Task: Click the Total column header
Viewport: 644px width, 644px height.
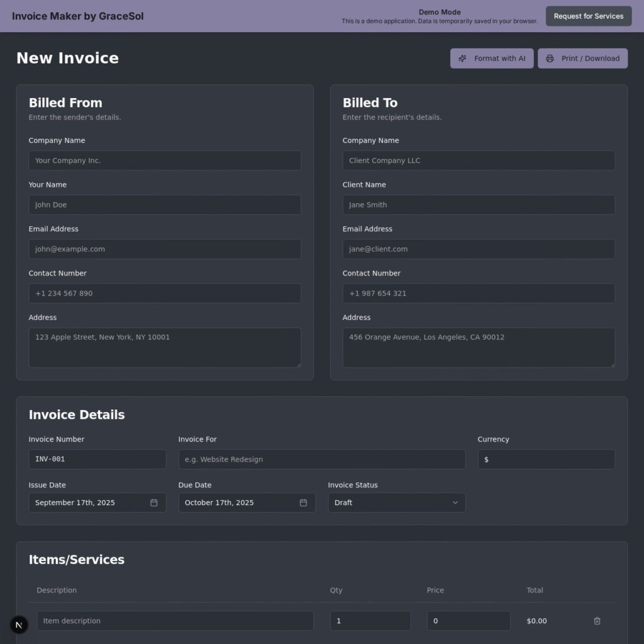Action: [x=535, y=590]
